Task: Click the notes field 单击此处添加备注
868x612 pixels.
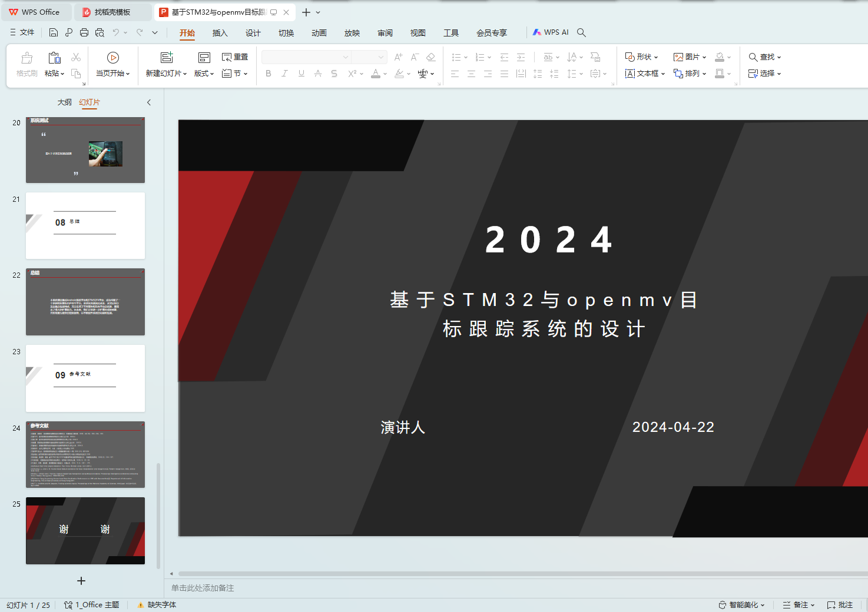Action: click(x=203, y=588)
